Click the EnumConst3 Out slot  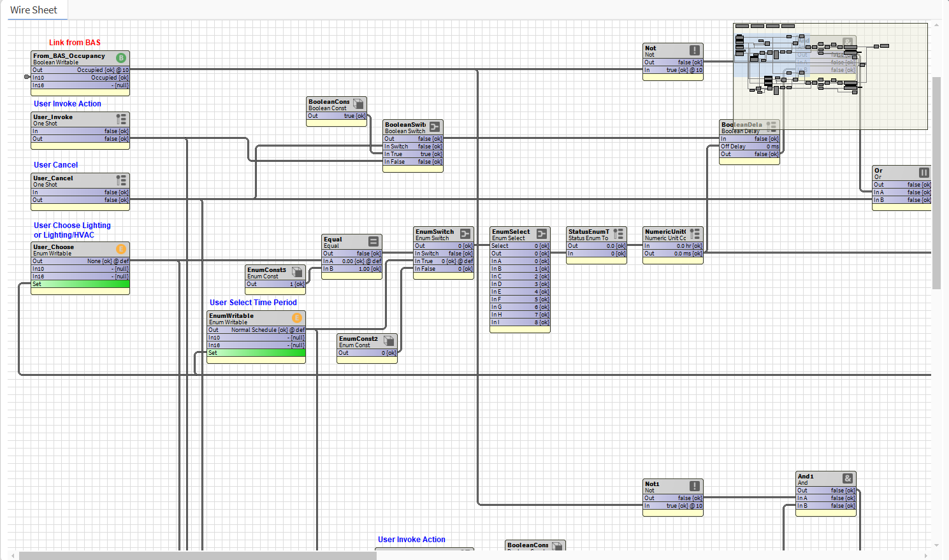pyautogui.click(x=275, y=284)
